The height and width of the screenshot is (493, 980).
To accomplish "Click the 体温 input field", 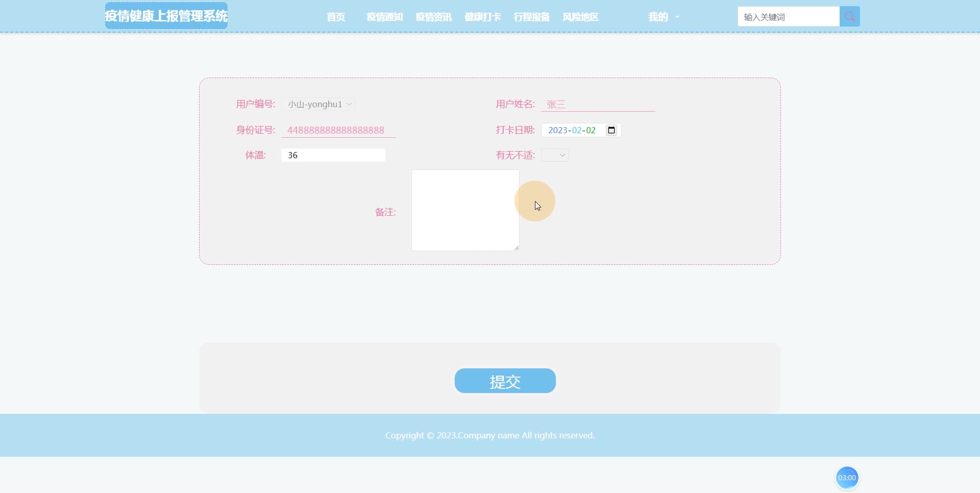I will pos(333,155).
